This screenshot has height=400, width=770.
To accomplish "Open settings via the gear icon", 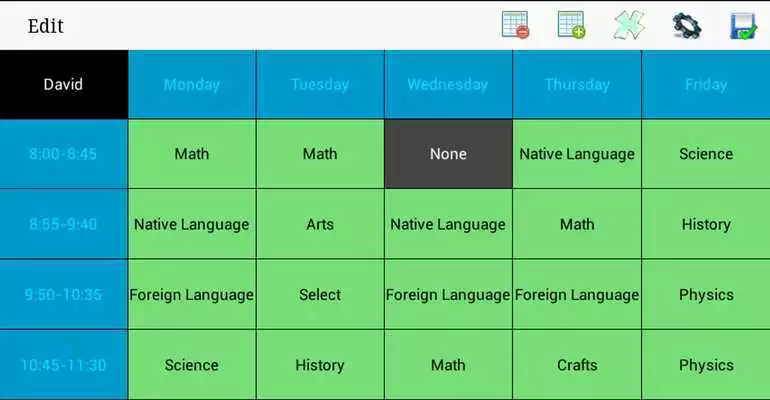I will [687, 26].
